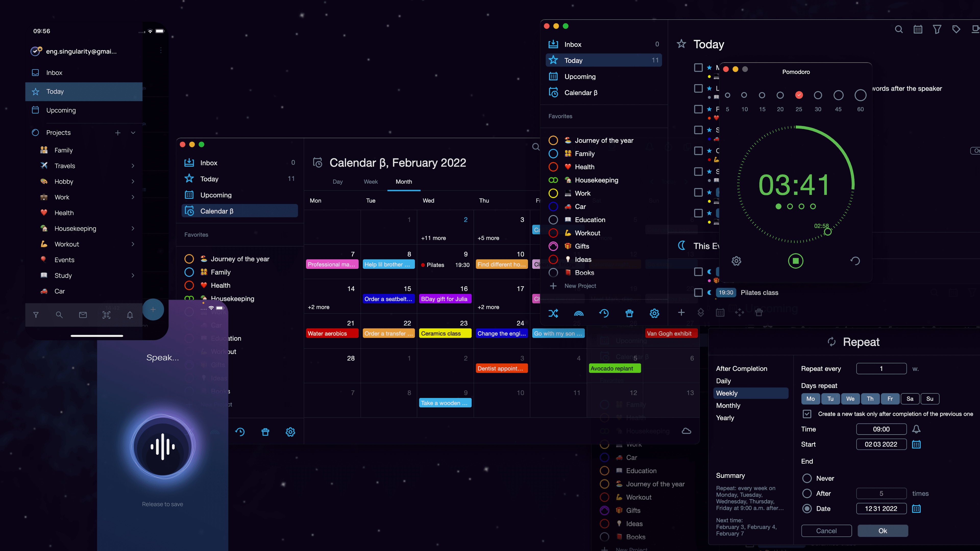The image size is (980, 551).
Task: Click bell reminder icon next to Time
Action: click(916, 429)
